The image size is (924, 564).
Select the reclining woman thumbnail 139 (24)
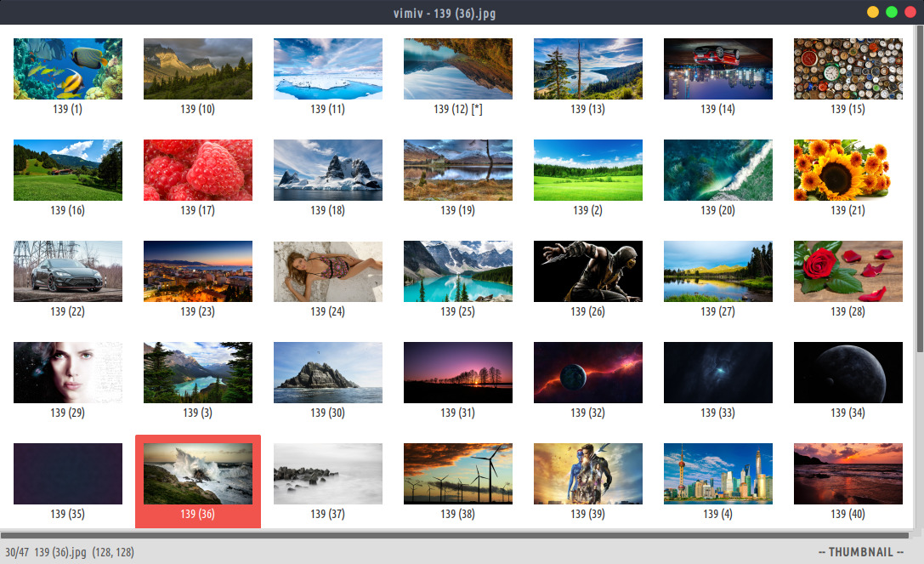(x=327, y=271)
